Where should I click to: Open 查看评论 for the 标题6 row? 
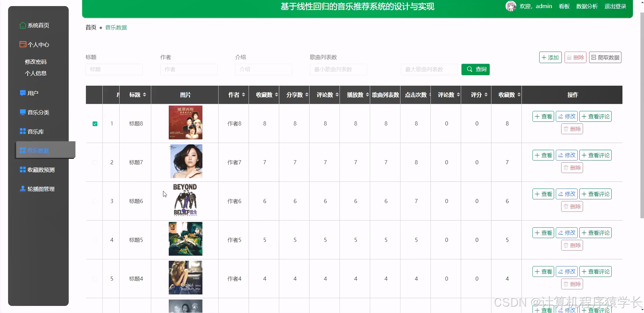[x=595, y=194]
